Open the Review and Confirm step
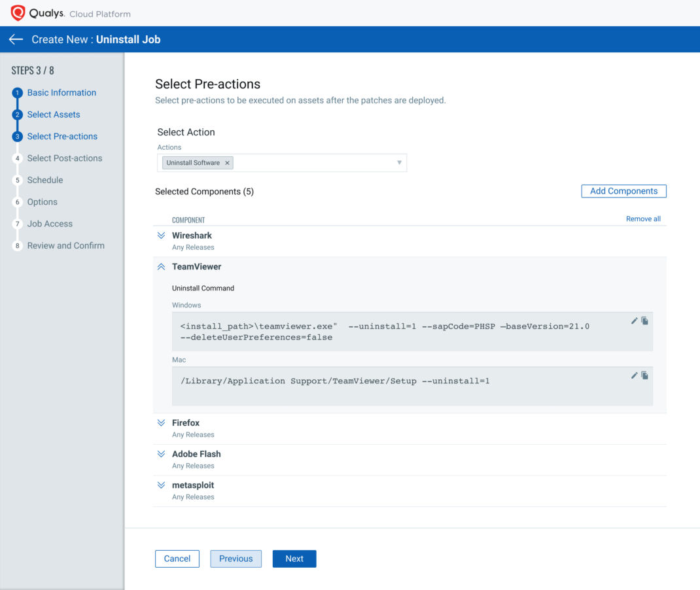Image resolution: width=700 pixels, height=590 pixels. pos(65,245)
